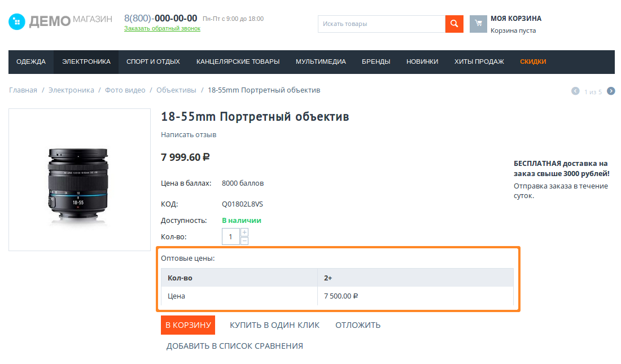The height and width of the screenshot is (364, 621).
Task: Click Купить в один клик
Action: click(x=274, y=325)
